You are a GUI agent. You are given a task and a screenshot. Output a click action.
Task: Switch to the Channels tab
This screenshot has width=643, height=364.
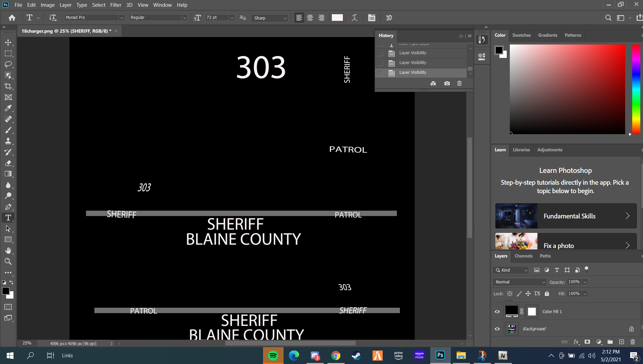point(523,256)
